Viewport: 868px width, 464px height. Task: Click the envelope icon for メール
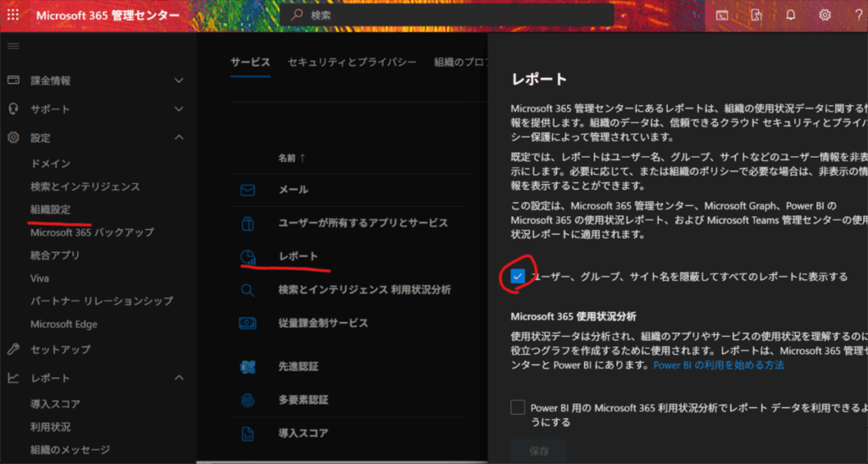point(248,190)
